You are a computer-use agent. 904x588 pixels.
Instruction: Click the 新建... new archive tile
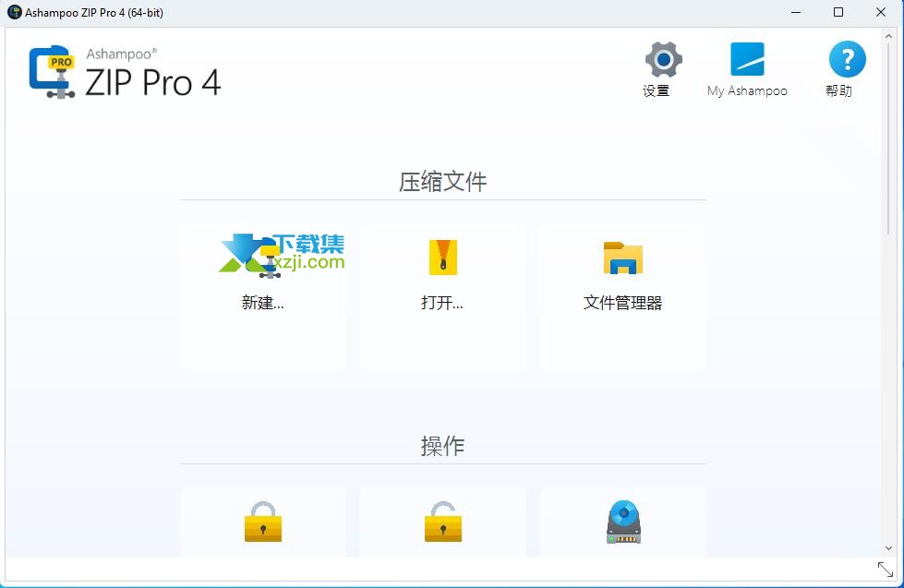[263, 296]
